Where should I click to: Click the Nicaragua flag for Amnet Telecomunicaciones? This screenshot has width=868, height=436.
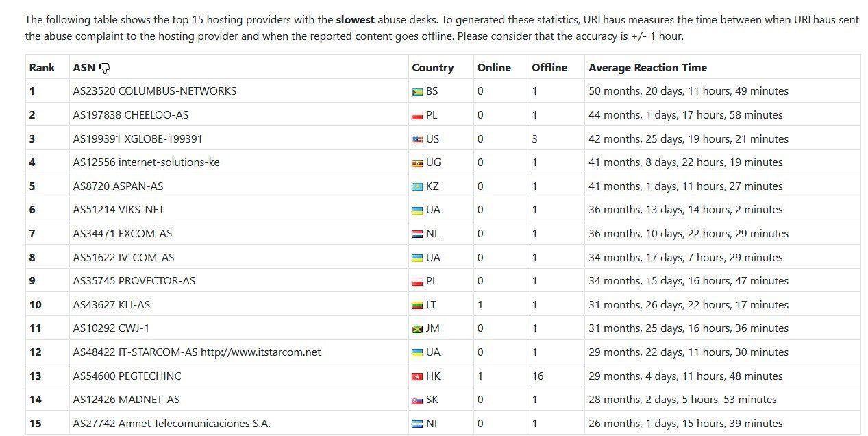pyautogui.click(x=417, y=424)
